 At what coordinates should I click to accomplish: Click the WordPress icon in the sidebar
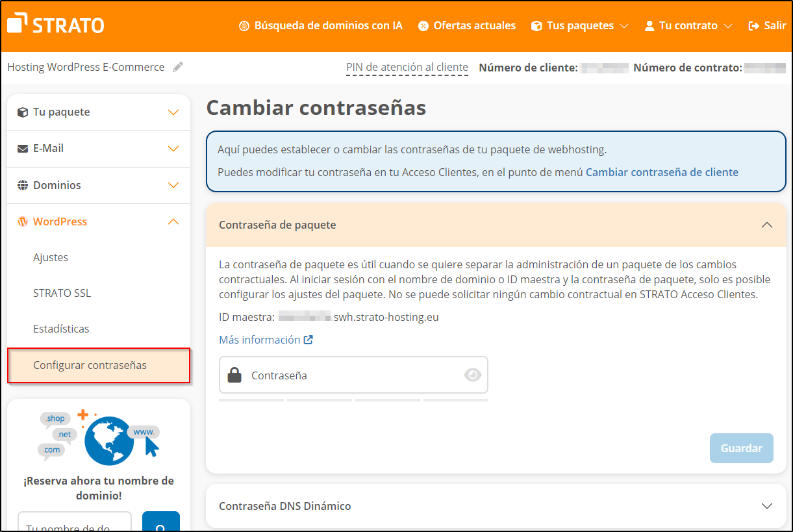pos(21,221)
